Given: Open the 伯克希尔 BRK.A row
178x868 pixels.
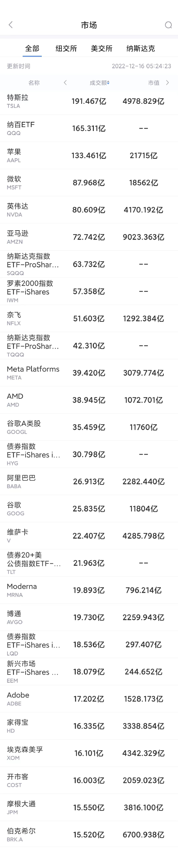Looking at the screenshot, I should [x=89, y=835].
